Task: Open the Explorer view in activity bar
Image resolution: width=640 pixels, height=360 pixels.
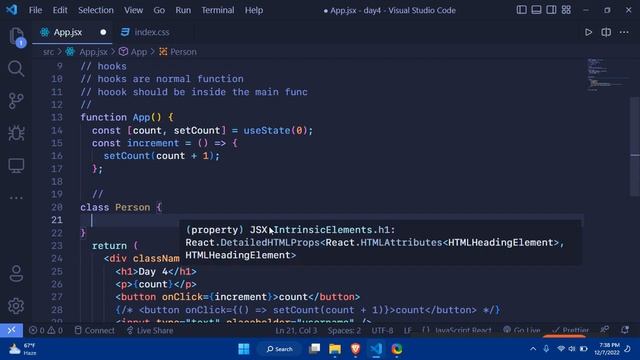Action: (x=16, y=36)
